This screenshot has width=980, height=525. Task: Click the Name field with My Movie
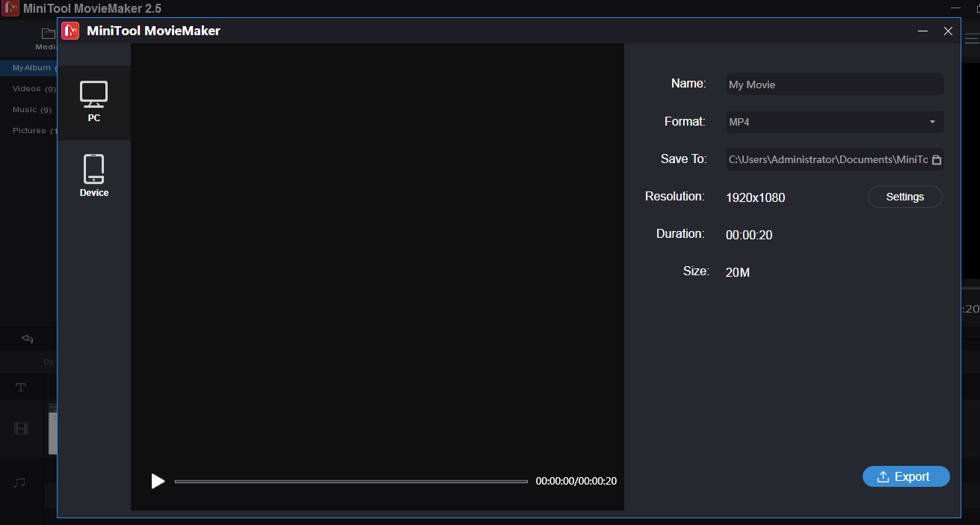[834, 85]
